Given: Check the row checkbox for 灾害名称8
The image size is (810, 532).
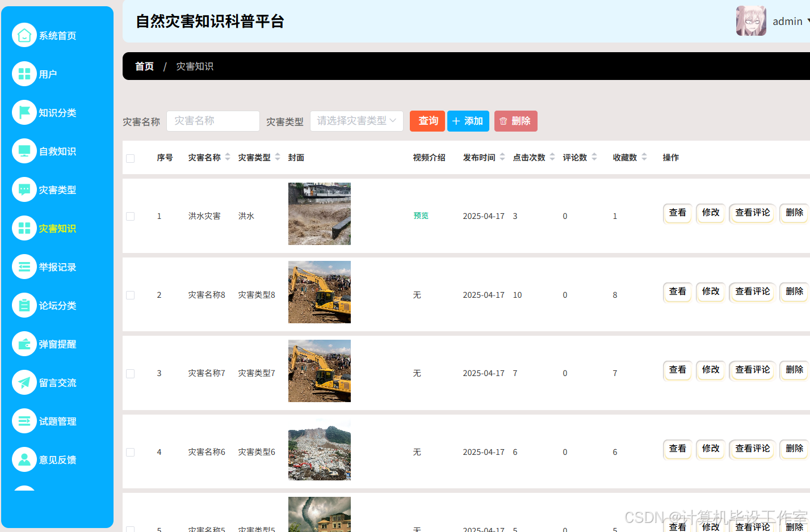Looking at the screenshot, I should coord(131,295).
